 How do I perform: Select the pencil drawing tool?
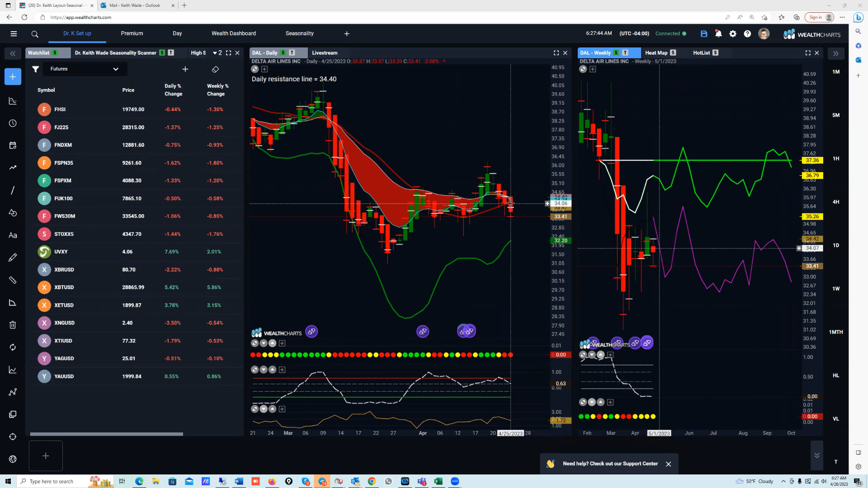click(x=13, y=258)
